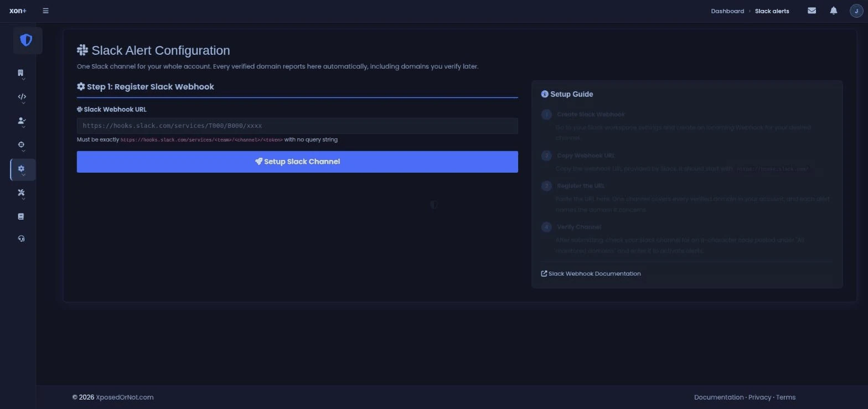868x409 pixels.
Task: Open the Documentation footer link
Action: coord(719,397)
